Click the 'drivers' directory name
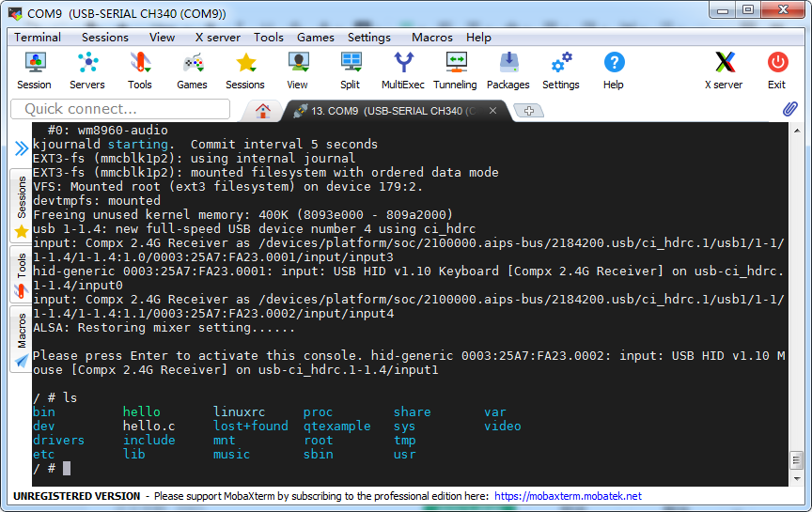The image size is (812, 512). click(58, 440)
